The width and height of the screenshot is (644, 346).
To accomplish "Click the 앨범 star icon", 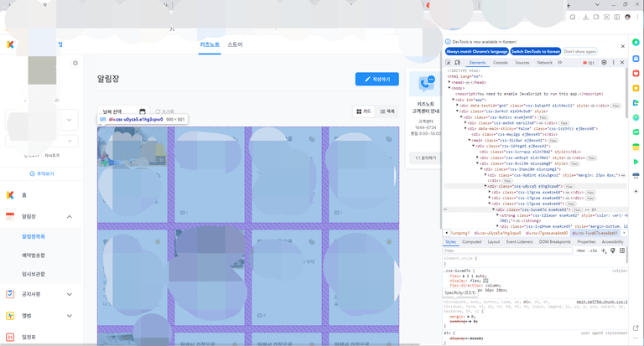I will [x=10, y=316].
